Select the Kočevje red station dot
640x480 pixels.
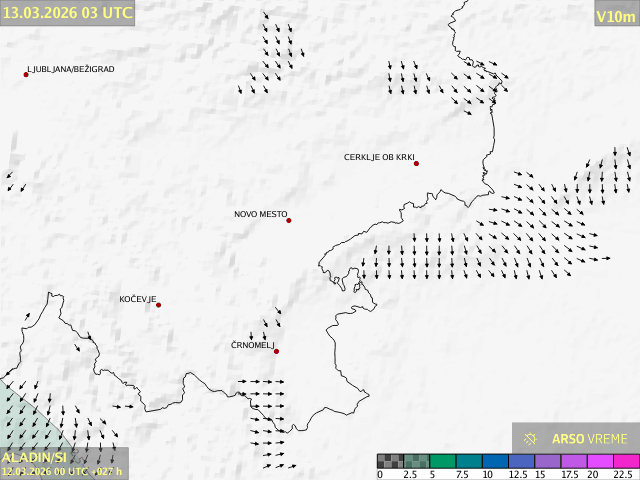click(x=158, y=305)
